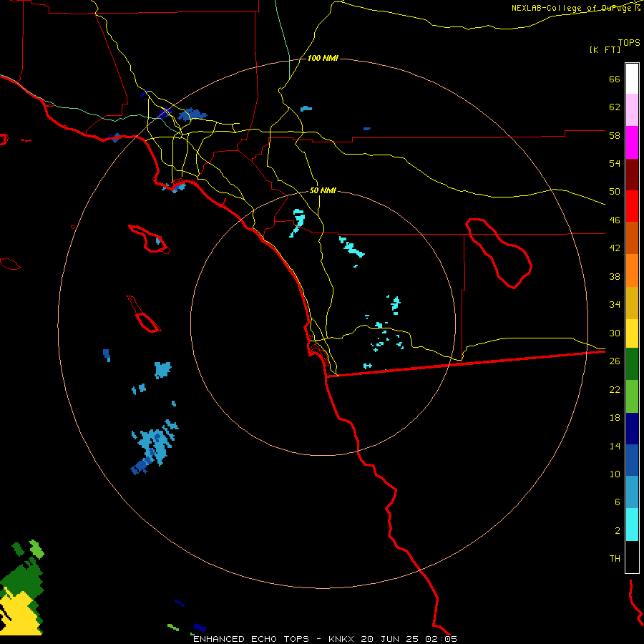This screenshot has height=644, width=644.
Task: Click the legend value 42
Action: (615, 248)
